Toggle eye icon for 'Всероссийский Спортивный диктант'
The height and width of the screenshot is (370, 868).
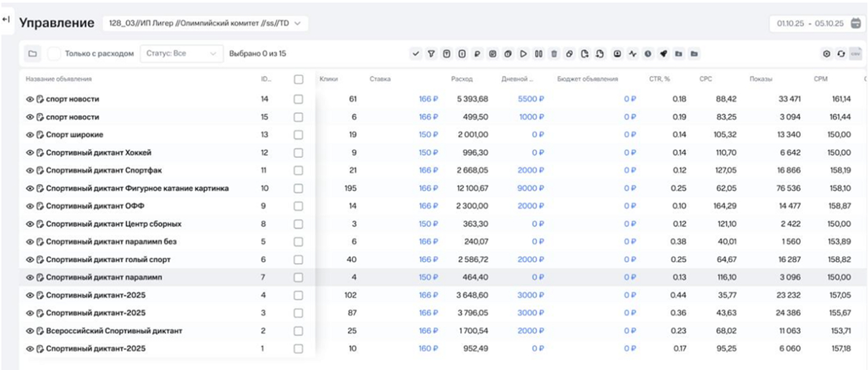(30, 331)
